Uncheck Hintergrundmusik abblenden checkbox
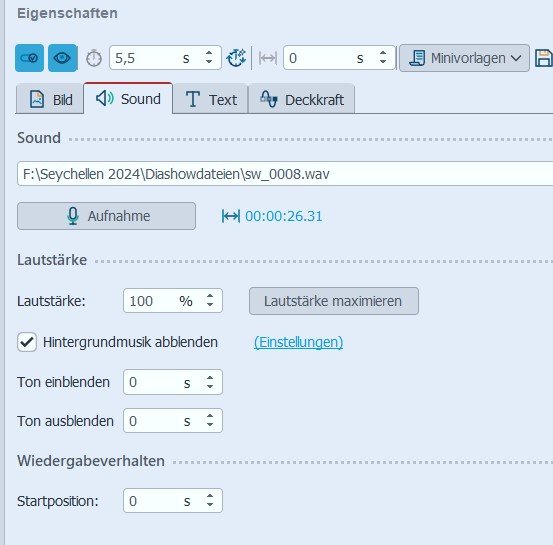The image size is (553, 545). click(x=27, y=342)
